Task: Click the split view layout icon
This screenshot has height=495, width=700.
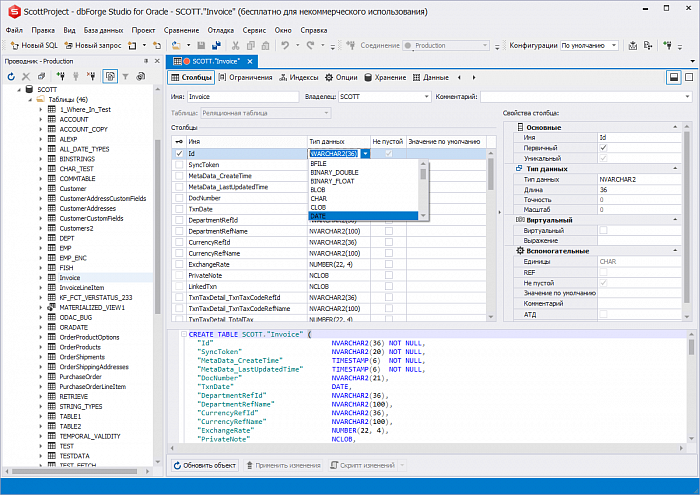Action: coord(674,77)
